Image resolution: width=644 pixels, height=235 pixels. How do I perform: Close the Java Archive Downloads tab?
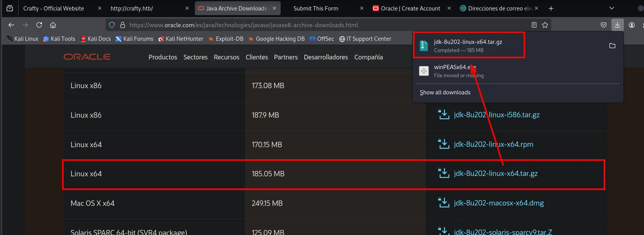[x=274, y=8]
